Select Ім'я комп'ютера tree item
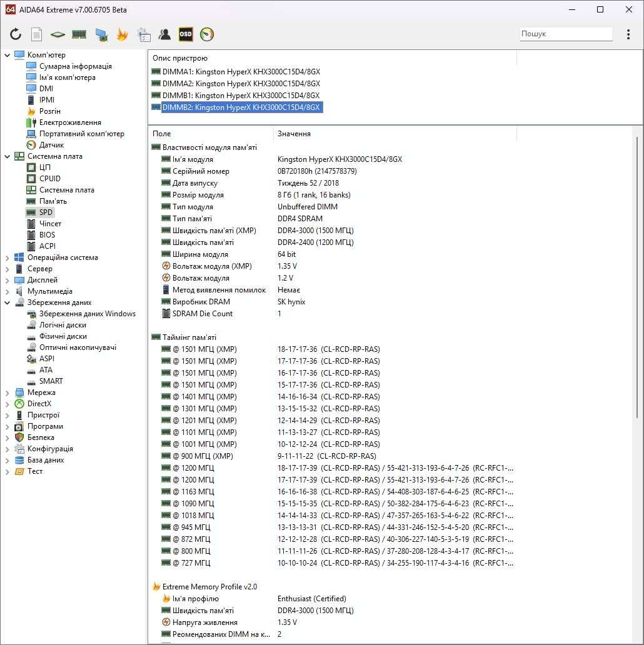Screen dimensions: 644x645 point(67,77)
